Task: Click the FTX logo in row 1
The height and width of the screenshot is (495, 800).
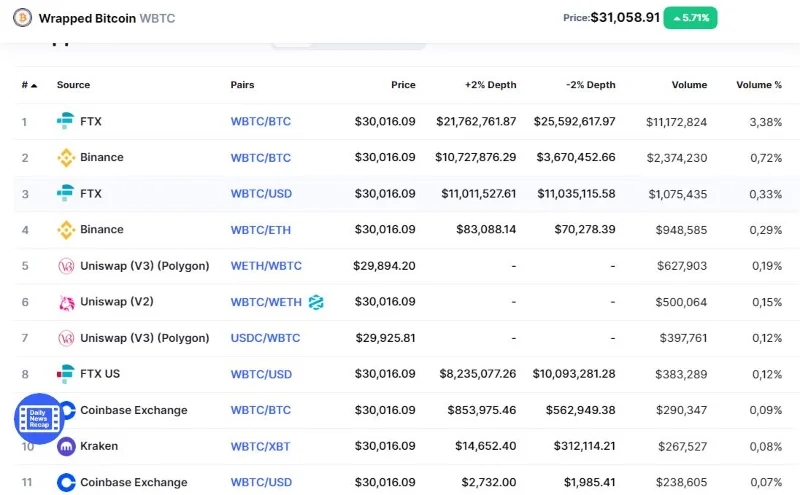Action: (65, 121)
